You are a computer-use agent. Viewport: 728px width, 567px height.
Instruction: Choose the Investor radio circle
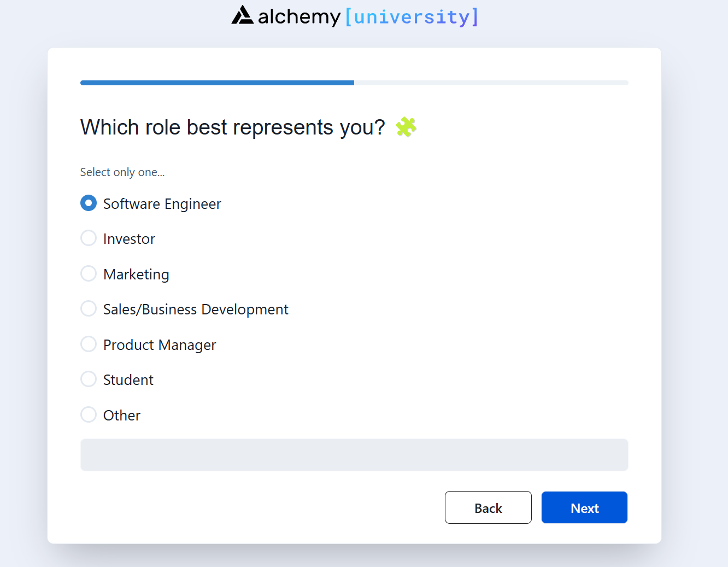click(89, 238)
